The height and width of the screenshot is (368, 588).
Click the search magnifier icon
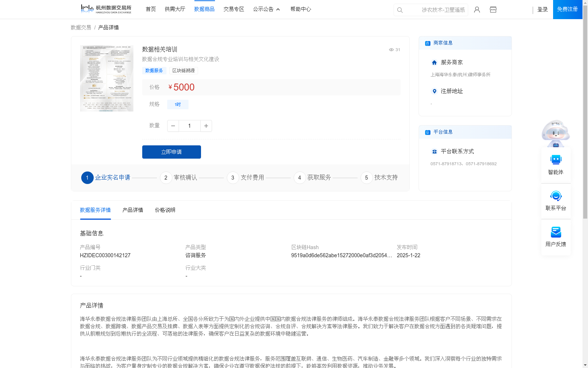pyautogui.click(x=400, y=10)
